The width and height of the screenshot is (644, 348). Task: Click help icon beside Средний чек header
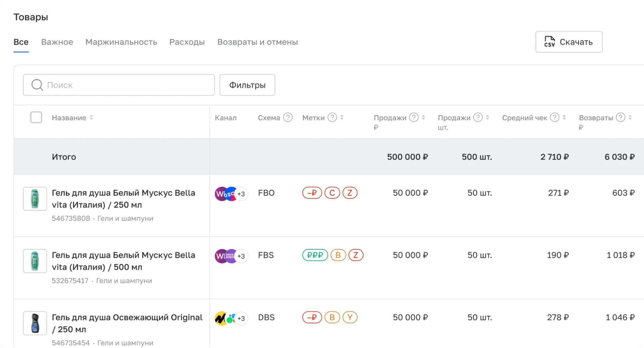[554, 118]
